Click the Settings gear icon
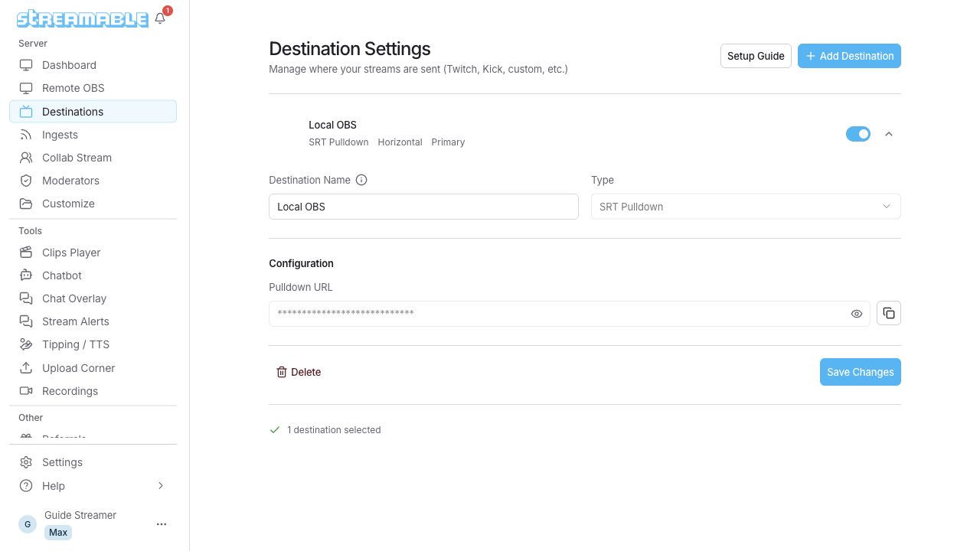 pyautogui.click(x=26, y=462)
